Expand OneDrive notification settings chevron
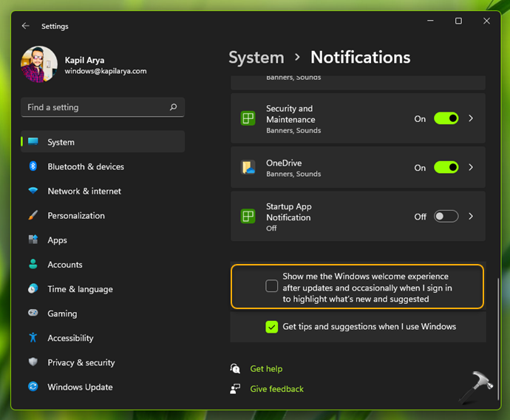Viewport: 510px width, 420px height. click(x=471, y=168)
